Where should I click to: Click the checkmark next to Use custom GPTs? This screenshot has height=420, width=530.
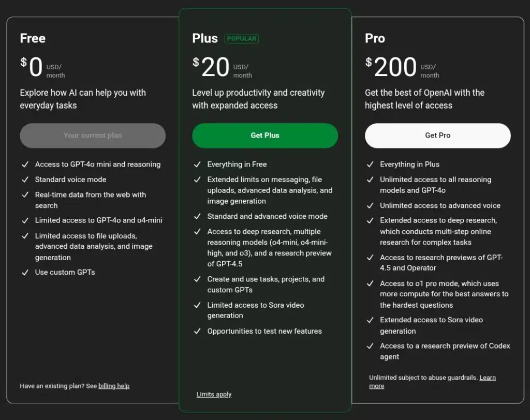[x=25, y=272]
